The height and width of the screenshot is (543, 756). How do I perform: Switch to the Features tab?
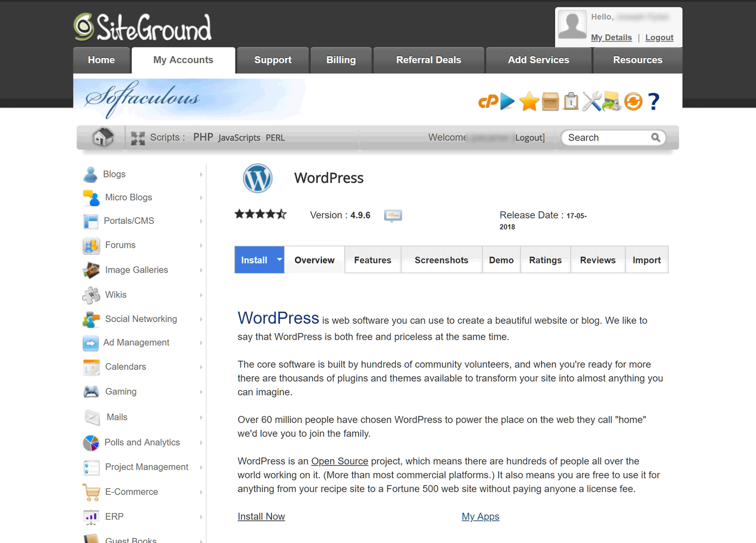click(x=373, y=260)
